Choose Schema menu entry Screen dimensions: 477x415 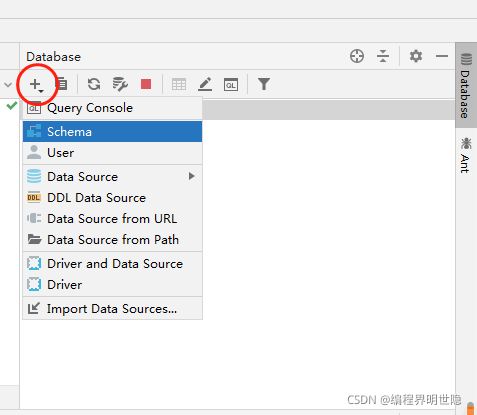(x=112, y=132)
